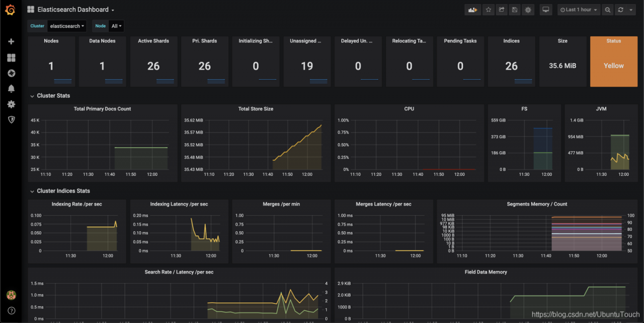The height and width of the screenshot is (323, 644).
Task: Open Initializing Shards panel title menu
Action: pos(256,41)
